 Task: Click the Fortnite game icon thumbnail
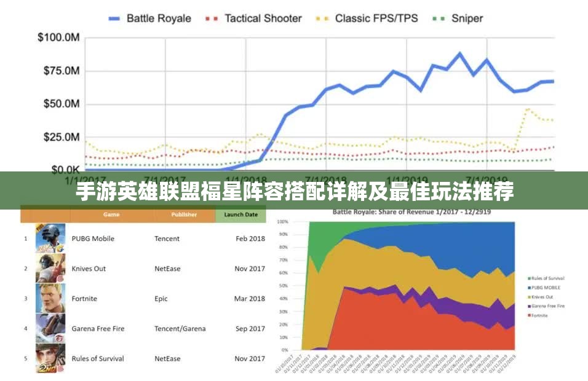coord(50,298)
